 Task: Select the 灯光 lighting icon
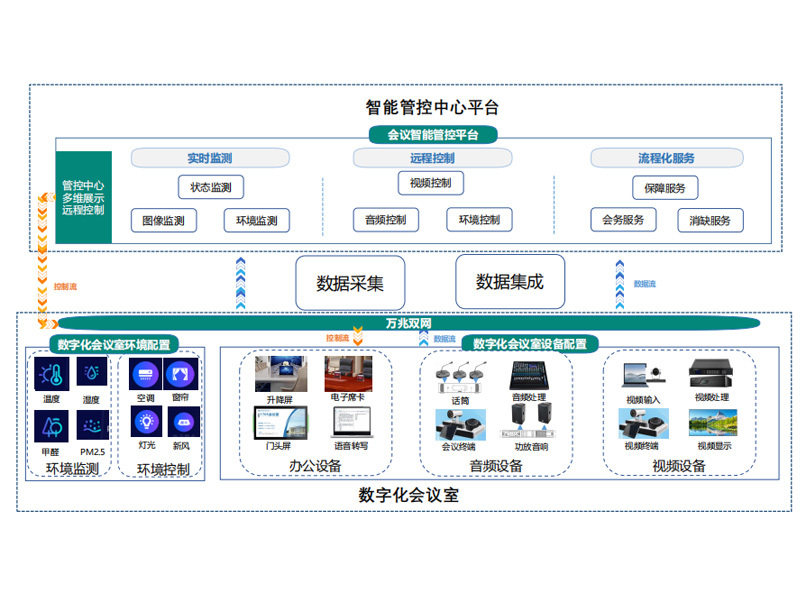point(146,422)
